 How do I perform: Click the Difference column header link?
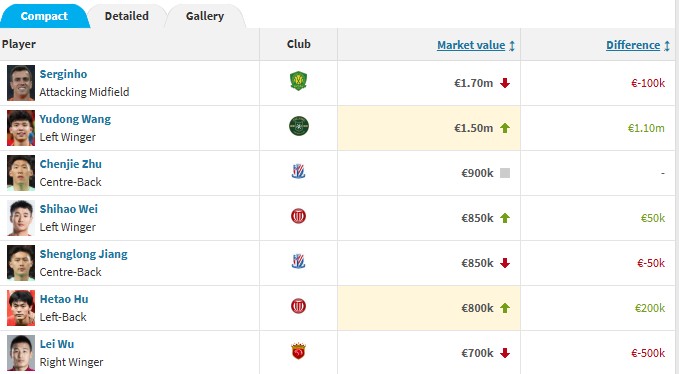633,45
